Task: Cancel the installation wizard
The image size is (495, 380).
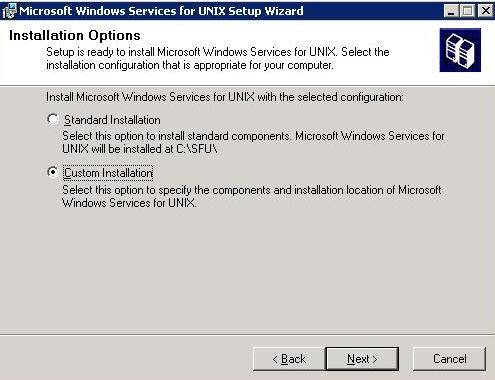Action: click(x=449, y=359)
